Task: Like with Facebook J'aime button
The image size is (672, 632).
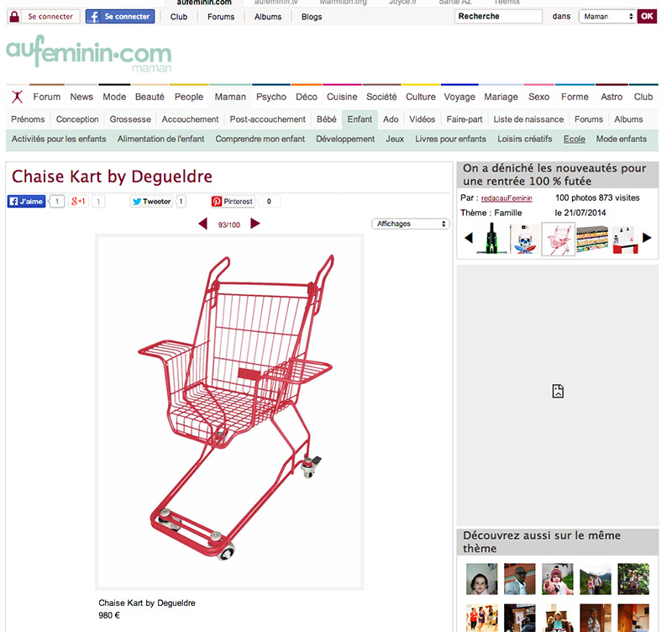Action: [x=27, y=202]
